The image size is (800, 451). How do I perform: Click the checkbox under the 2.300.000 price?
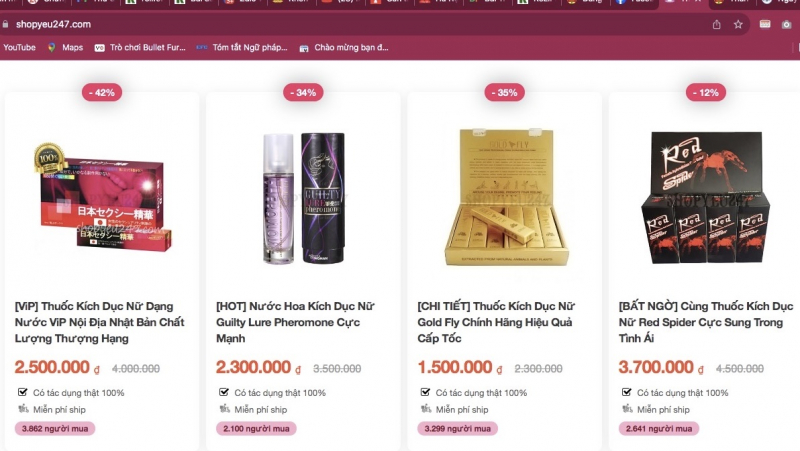pyautogui.click(x=223, y=392)
